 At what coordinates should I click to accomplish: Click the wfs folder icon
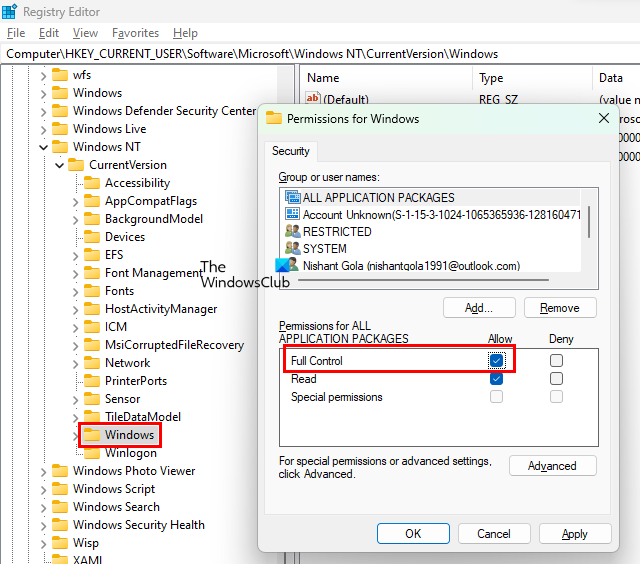coord(60,75)
